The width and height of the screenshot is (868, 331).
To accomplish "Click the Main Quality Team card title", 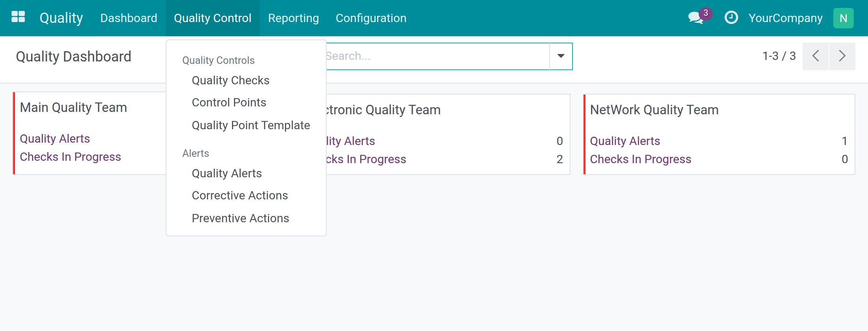I will (73, 108).
